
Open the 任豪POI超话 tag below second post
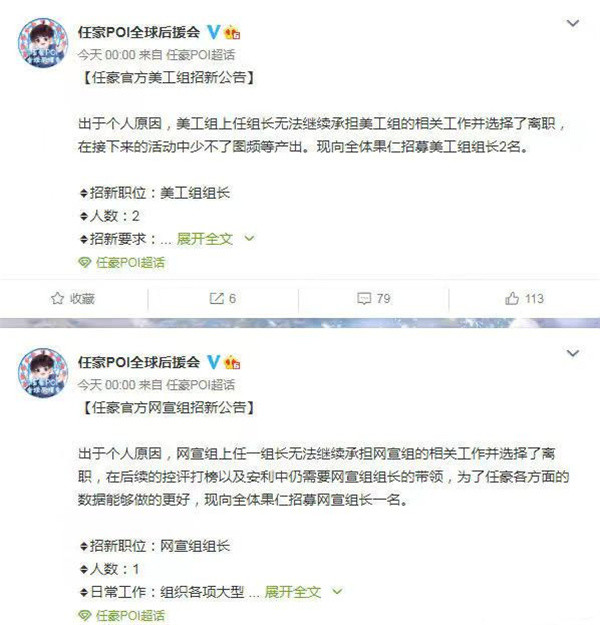tap(130, 615)
